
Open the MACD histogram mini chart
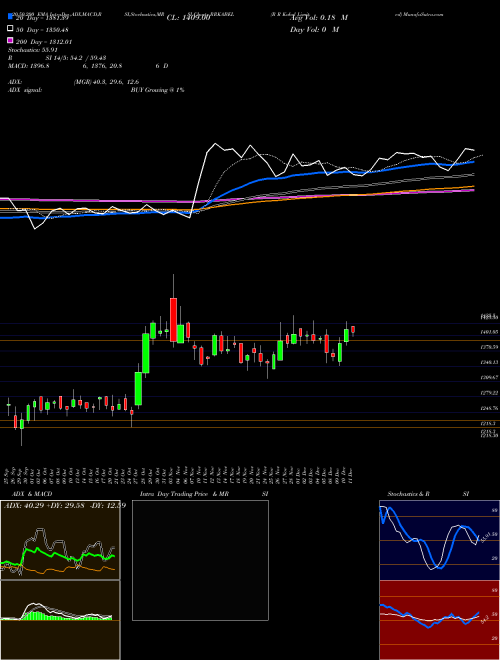coord(60,620)
